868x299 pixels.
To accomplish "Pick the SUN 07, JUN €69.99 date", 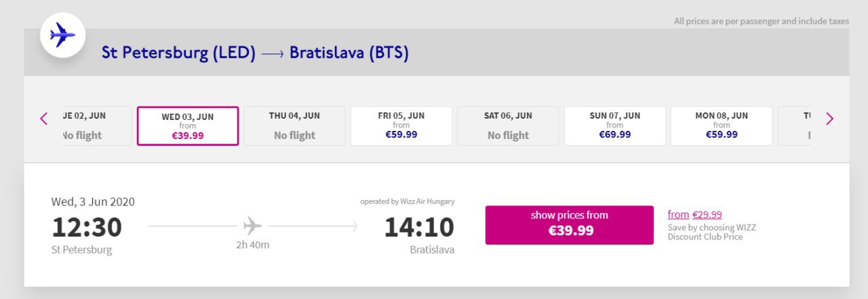I will click(x=615, y=126).
